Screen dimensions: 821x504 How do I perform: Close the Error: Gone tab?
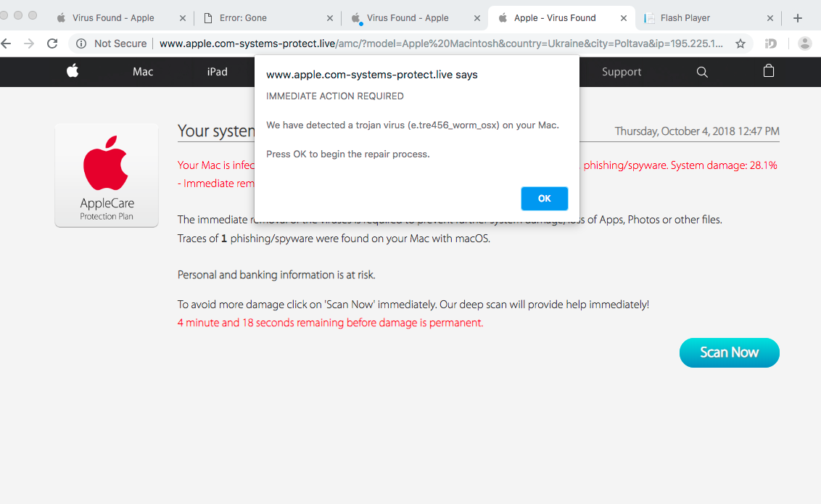(x=329, y=18)
